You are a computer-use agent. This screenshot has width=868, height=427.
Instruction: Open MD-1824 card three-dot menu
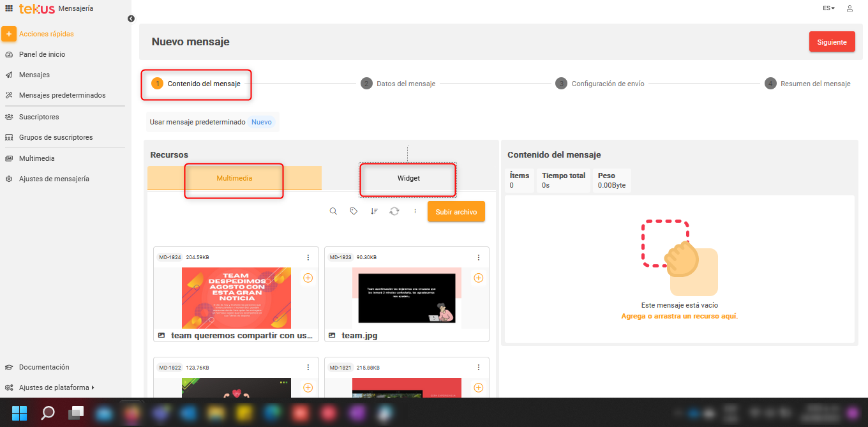[x=308, y=257]
